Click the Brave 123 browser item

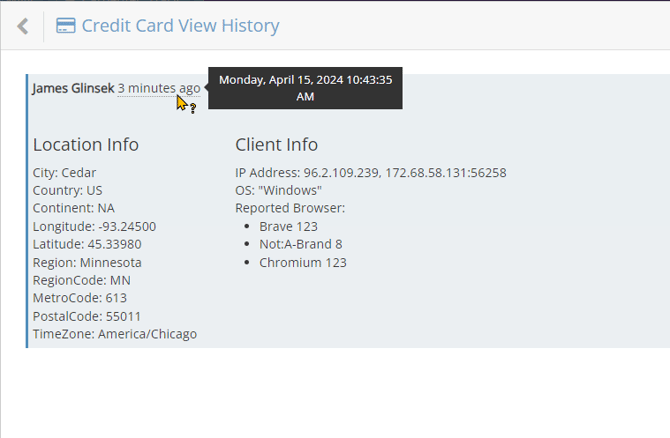(x=288, y=226)
